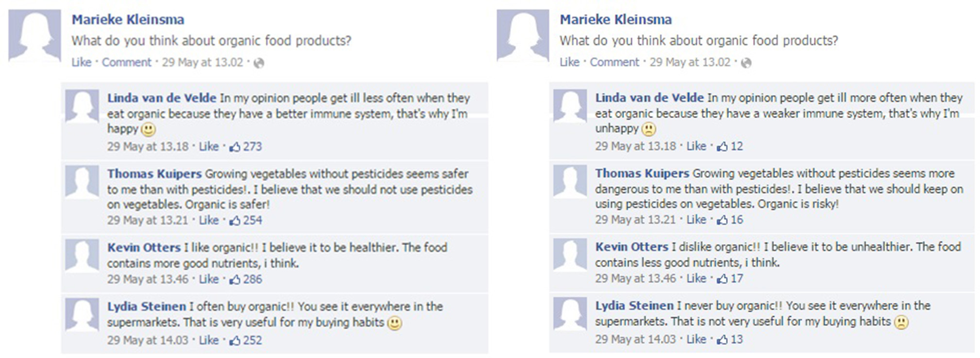
Task: Click Lydia Steinen's name on the "never buy organic" comment
Action: [x=634, y=305]
